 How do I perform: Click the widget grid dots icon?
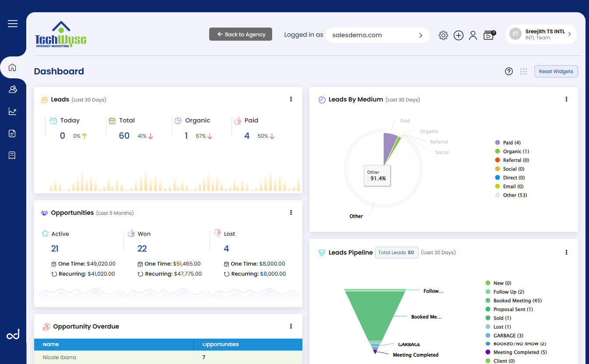click(x=523, y=71)
